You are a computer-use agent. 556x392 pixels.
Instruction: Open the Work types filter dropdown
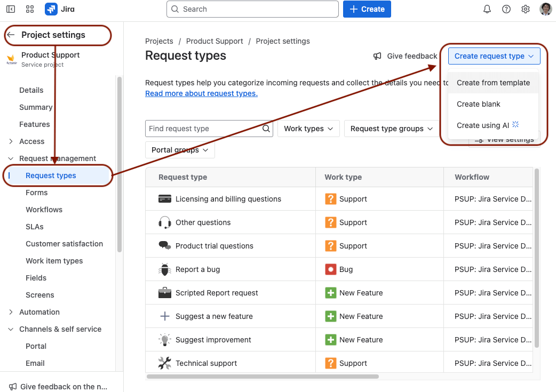(308, 129)
